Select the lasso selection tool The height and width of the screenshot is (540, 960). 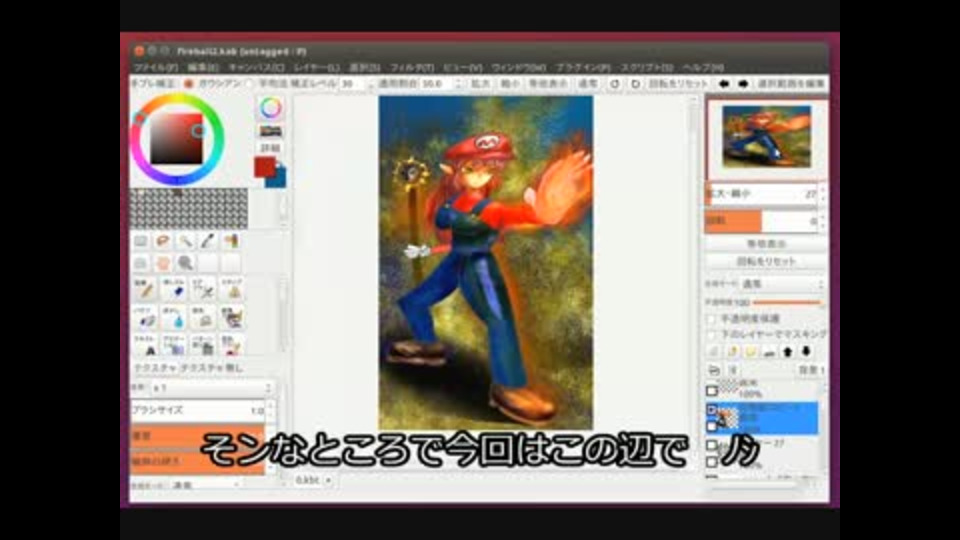tap(163, 241)
